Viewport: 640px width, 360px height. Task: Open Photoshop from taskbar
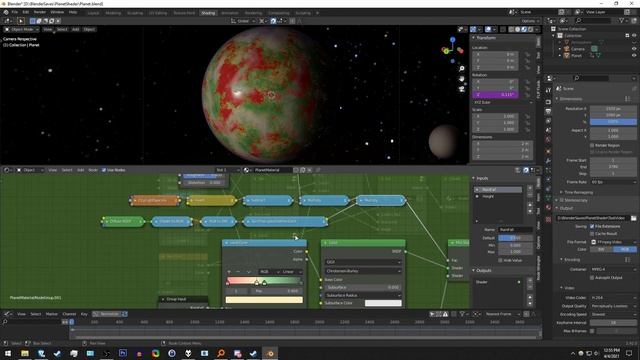(x=123, y=353)
